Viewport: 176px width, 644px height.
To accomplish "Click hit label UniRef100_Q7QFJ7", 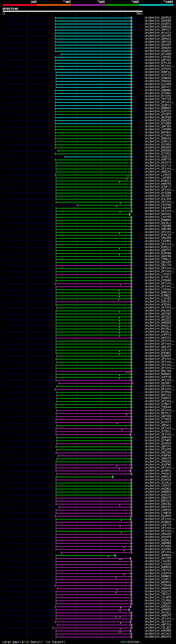I will point(158,187).
